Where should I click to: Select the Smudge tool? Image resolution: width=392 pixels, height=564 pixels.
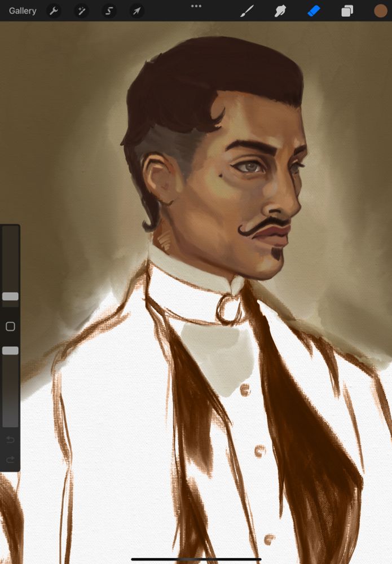[x=280, y=11]
